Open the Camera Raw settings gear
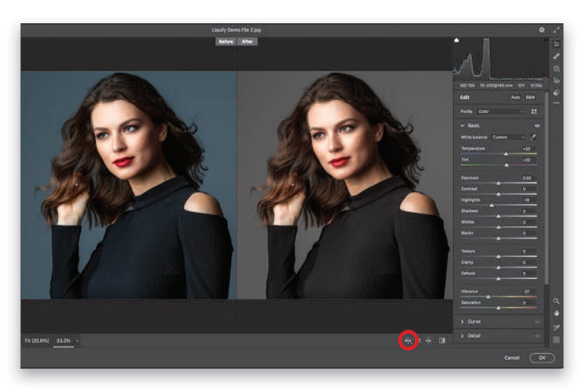 point(542,30)
